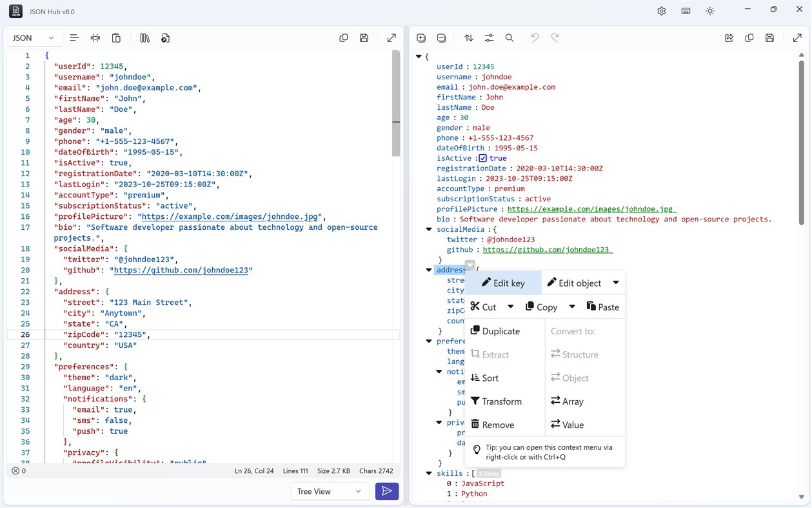Click the small dropdown chip above address key
The image size is (812, 508).
tap(470, 265)
